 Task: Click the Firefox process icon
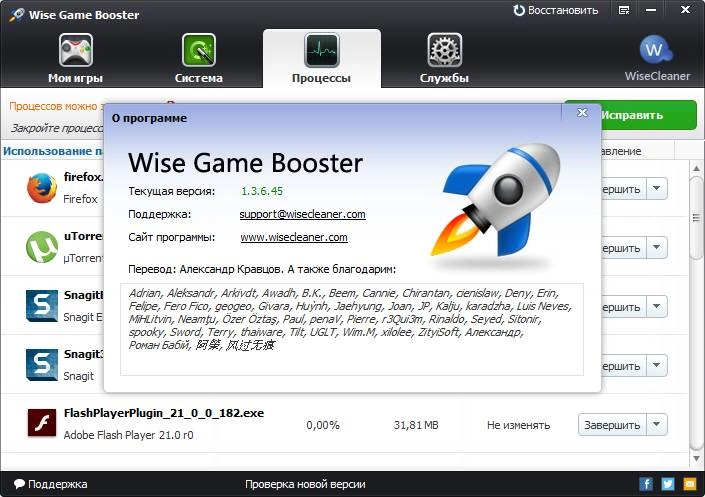coord(42,188)
